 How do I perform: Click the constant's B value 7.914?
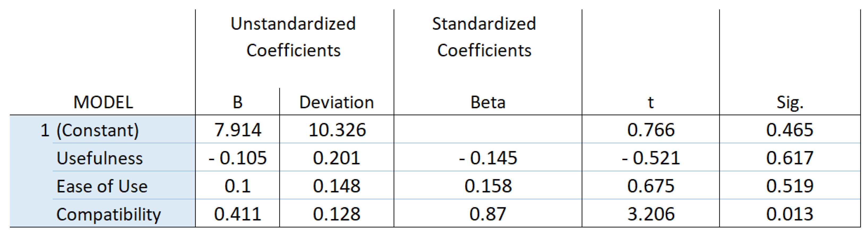point(238,130)
